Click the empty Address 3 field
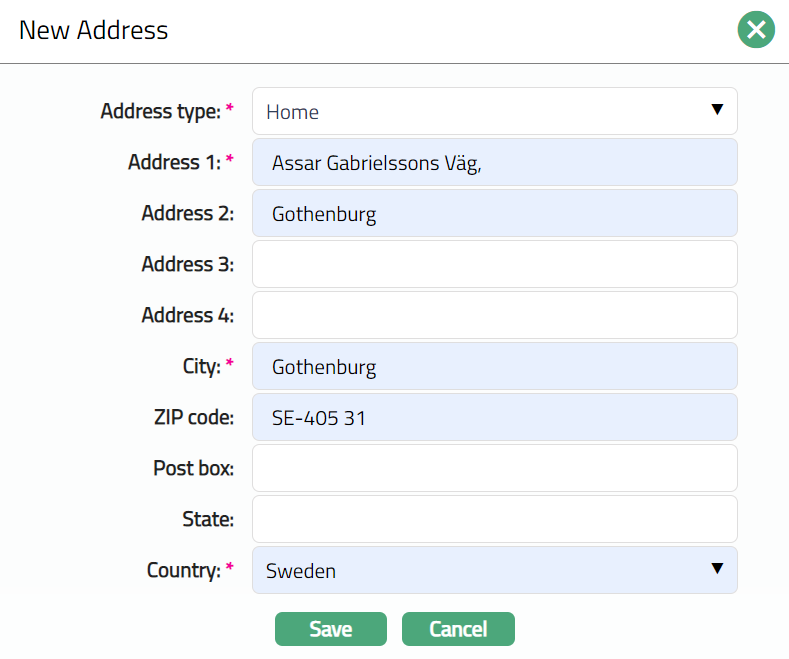The image size is (789, 659). tap(494, 264)
